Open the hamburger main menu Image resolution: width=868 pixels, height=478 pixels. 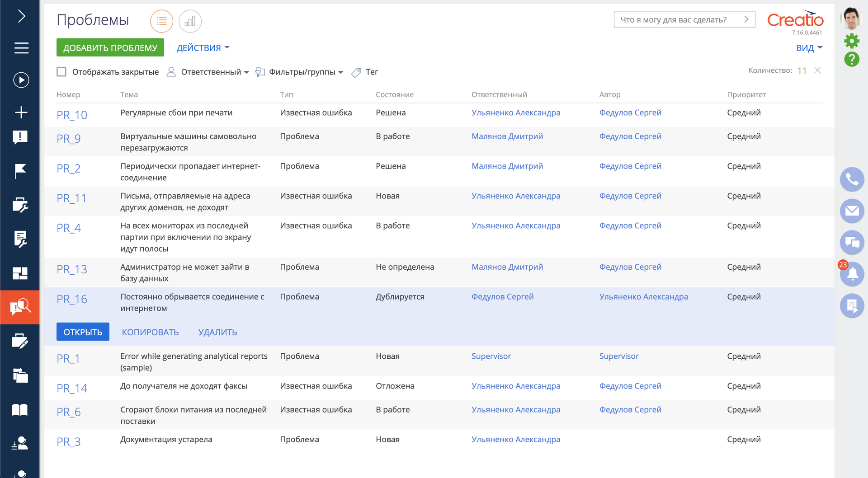point(21,48)
